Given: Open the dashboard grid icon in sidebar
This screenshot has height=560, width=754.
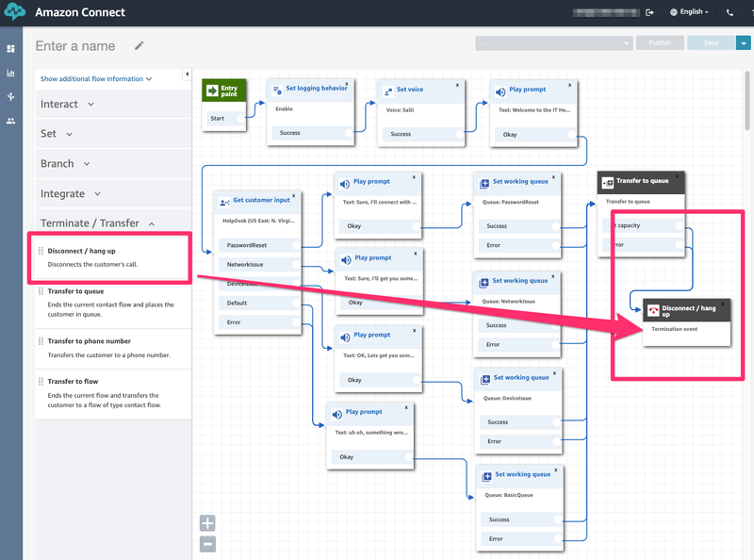Looking at the screenshot, I should [10, 49].
